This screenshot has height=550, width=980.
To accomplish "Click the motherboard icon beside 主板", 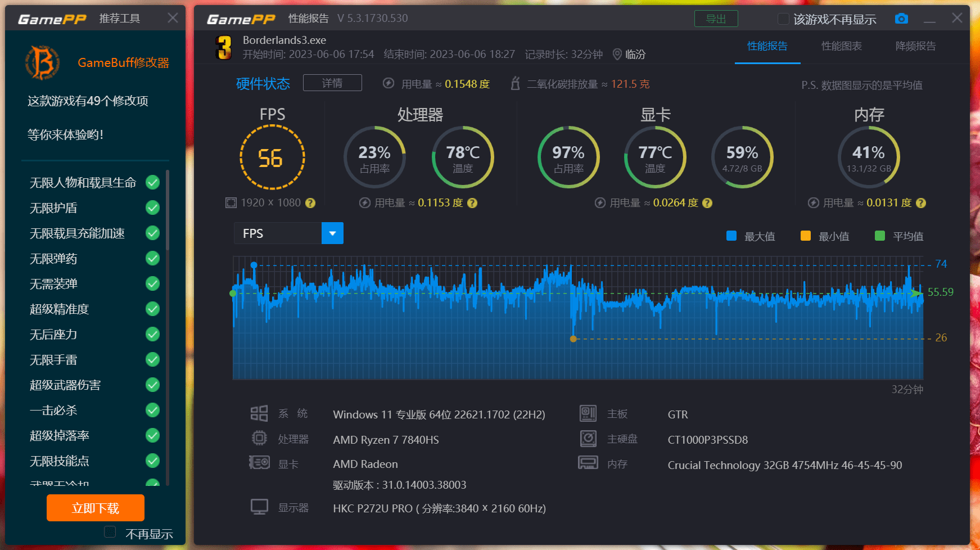I will [x=588, y=414].
